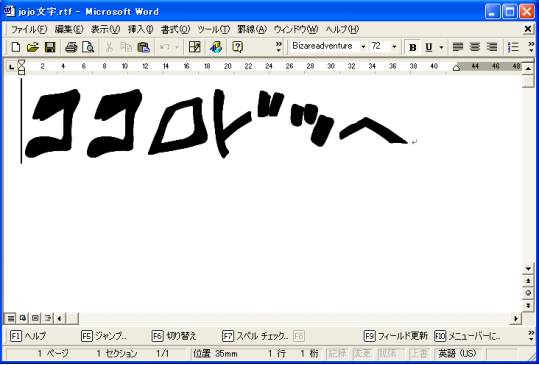Undo the last action

tap(165, 47)
